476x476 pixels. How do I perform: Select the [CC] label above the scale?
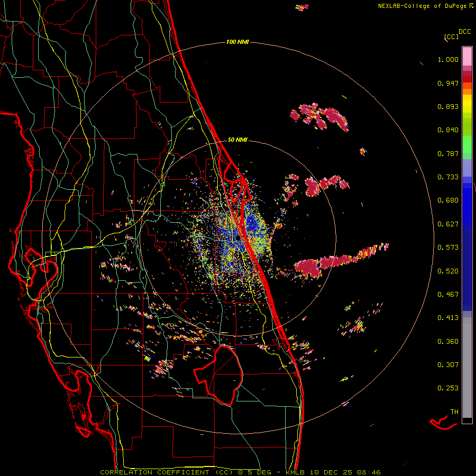(451, 36)
